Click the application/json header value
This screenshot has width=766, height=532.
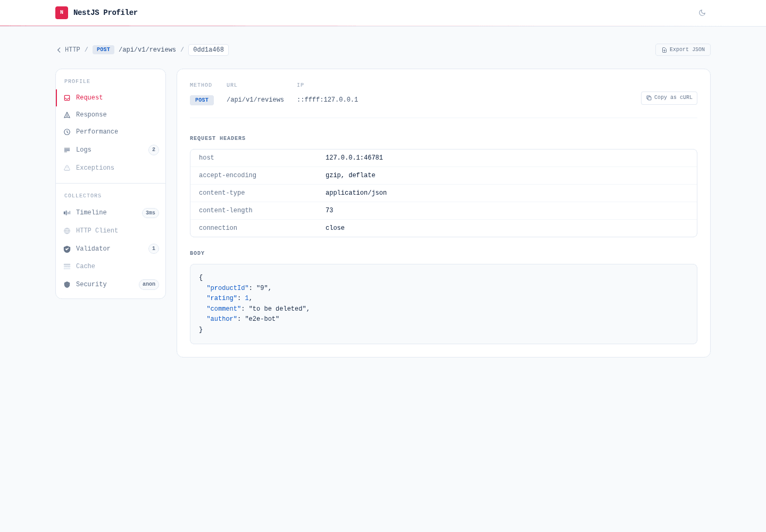click(356, 193)
